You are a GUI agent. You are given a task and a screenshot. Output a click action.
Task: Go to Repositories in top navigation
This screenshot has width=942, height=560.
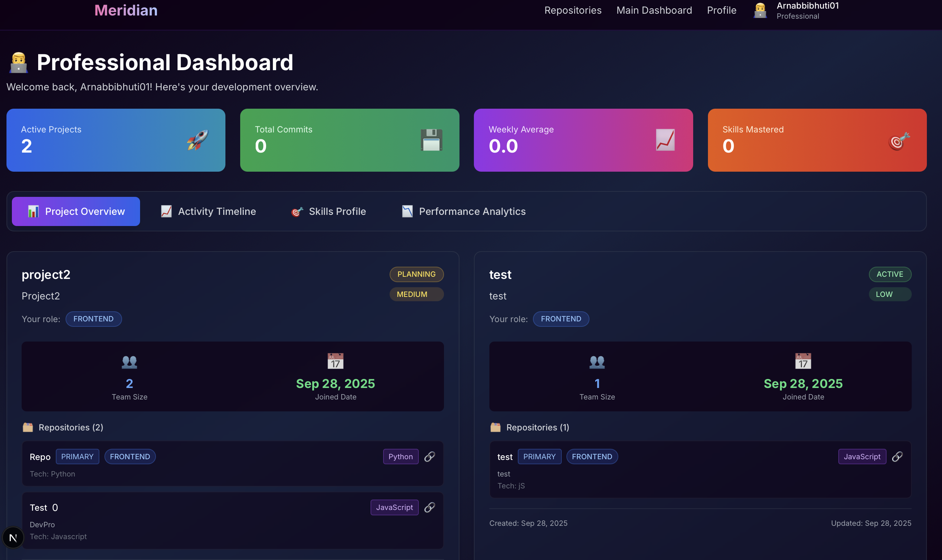(573, 10)
